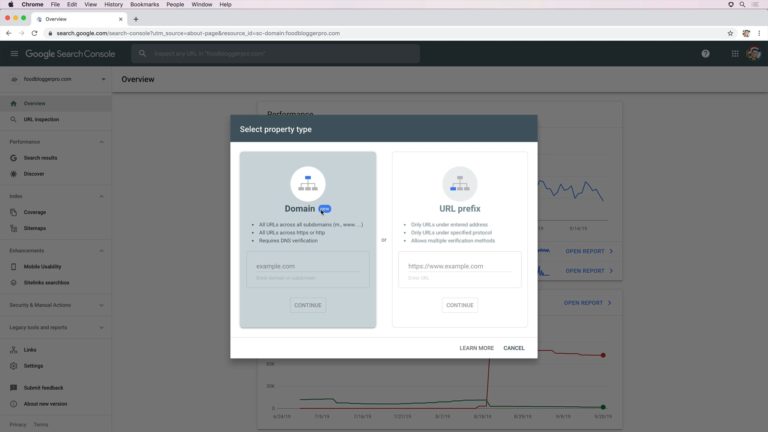
Task: Collapse the Index sidebar section
Action: click(x=101, y=196)
